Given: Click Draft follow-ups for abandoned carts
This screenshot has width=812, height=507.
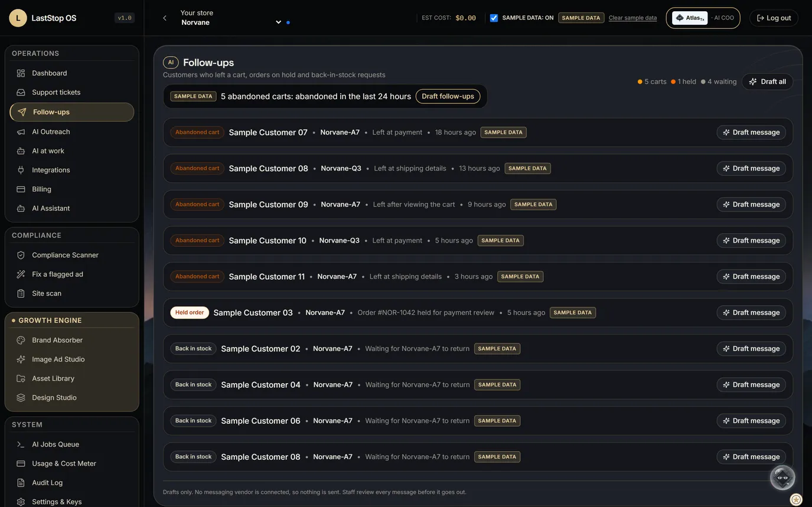Looking at the screenshot, I should tap(448, 96).
